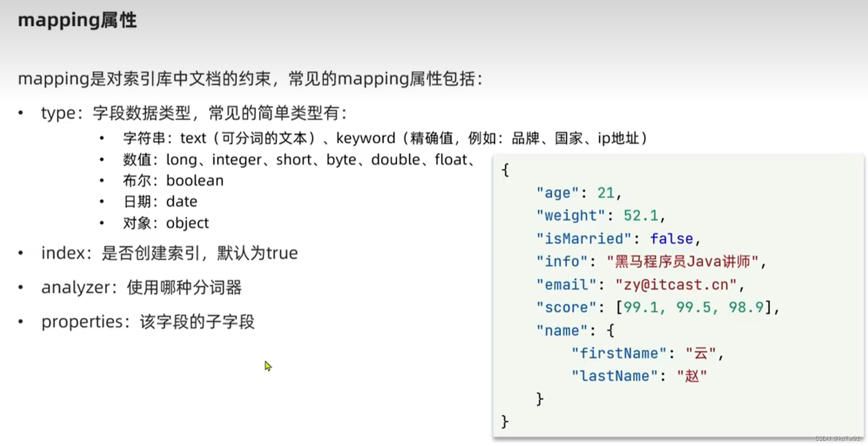Click the "info" JSON line with 黑马程序员
Screen dimensions: 868x446
pyautogui.click(x=651, y=261)
